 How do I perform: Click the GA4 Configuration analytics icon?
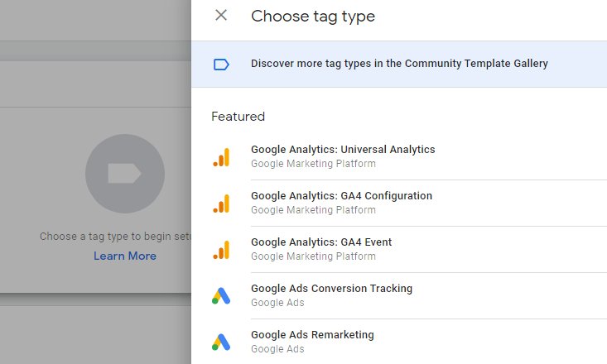(x=221, y=203)
